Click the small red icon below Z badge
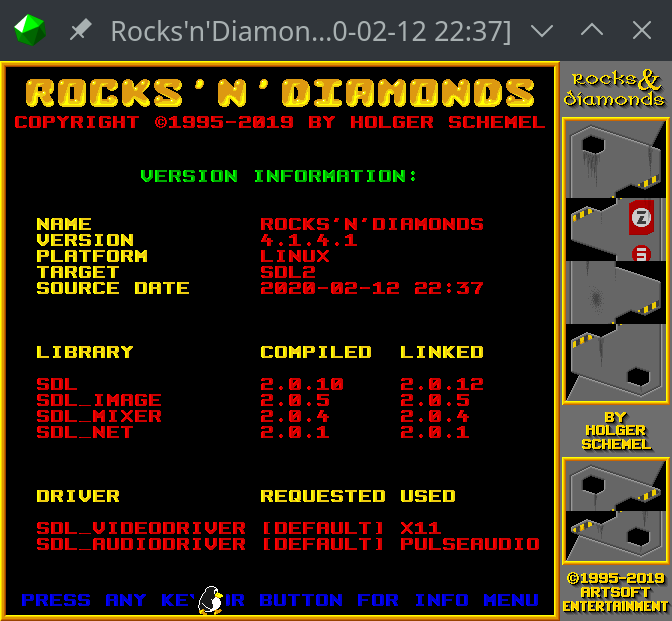 coord(641,252)
